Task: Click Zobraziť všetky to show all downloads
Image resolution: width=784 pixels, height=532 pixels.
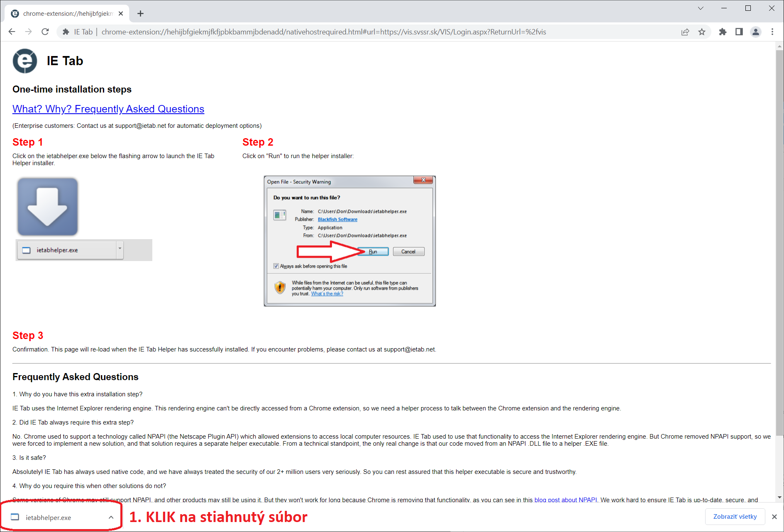Action: pyautogui.click(x=735, y=517)
